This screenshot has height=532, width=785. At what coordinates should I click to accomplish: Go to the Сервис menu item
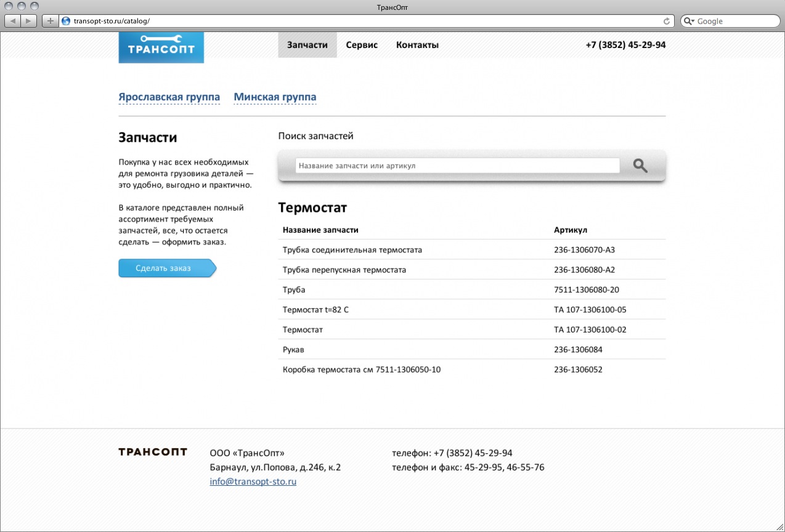pos(362,45)
